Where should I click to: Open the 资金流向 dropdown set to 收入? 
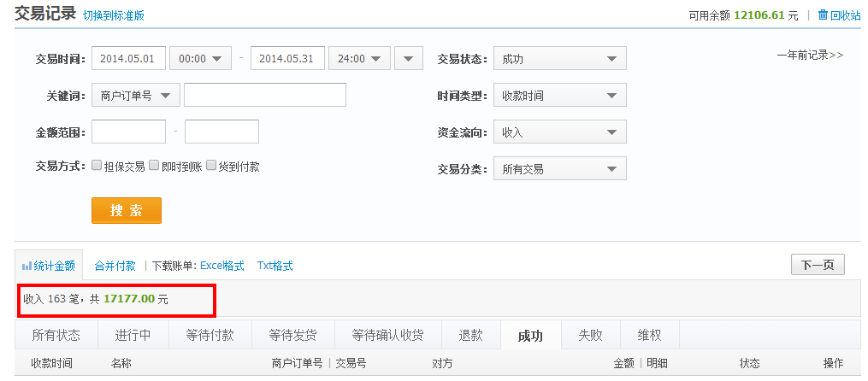[x=559, y=132]
